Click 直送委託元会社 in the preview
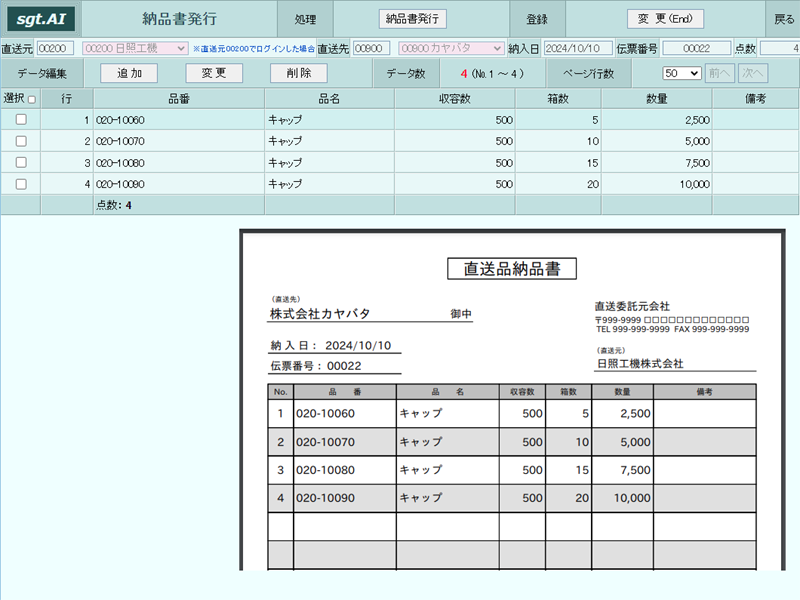 (x=632, y=306)
